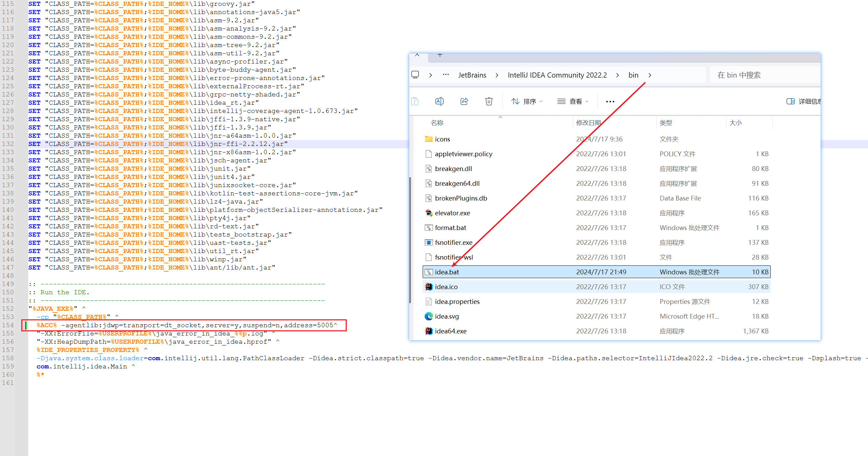Select the Rename icon in Explorer toolbar
This screenshot has height=456, width=868.
pyautogui.click(x=439, y=101)
